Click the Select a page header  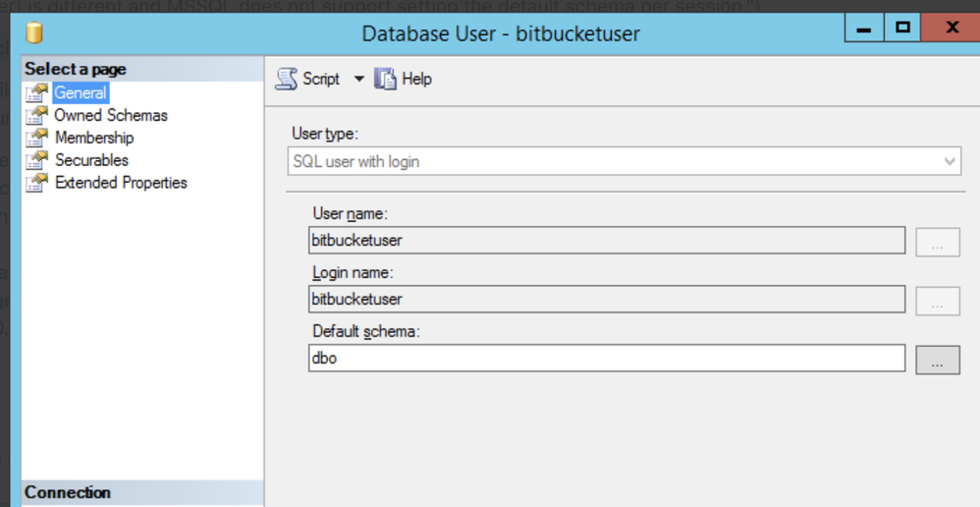[x=142, y=69]
